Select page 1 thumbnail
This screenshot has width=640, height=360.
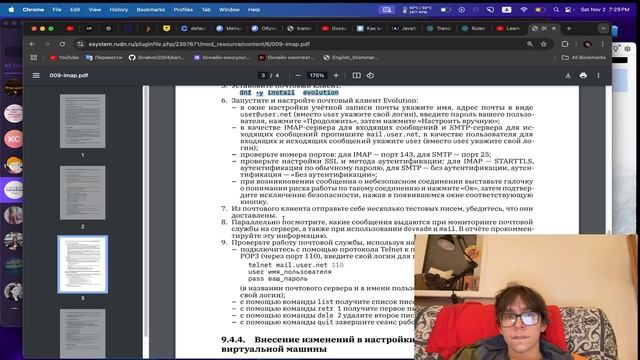click(82, 121)
